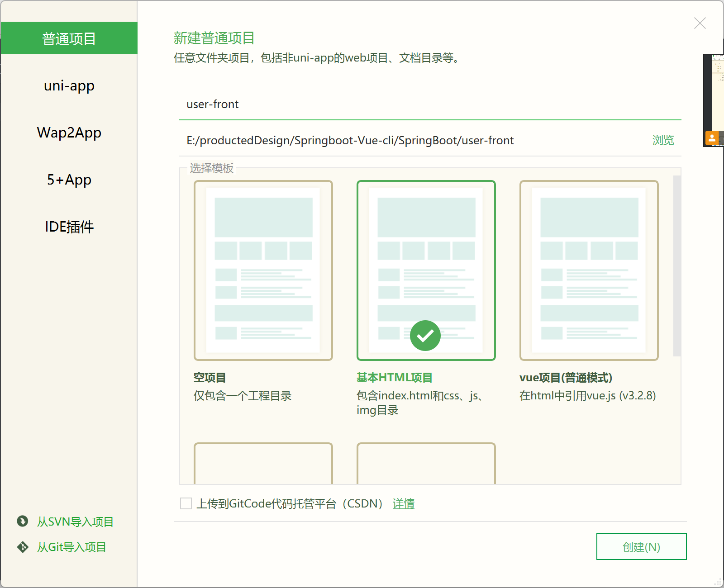Pick the vue项目(普通模式) template thumbnail
The width and height of the screenshot is (724, 588).
coord(589,270)
